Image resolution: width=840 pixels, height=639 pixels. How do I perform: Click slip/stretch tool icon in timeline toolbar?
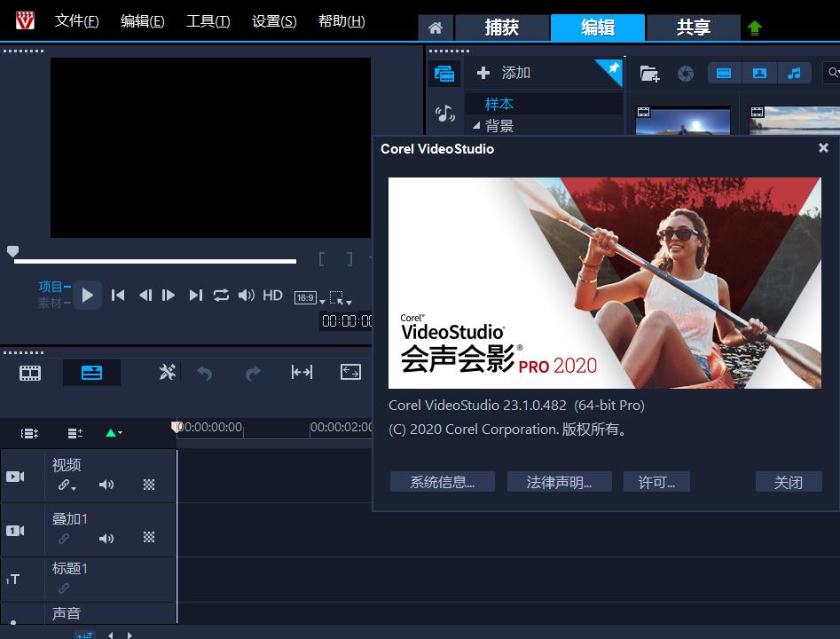pyautogui.click(x=302, y=372)
